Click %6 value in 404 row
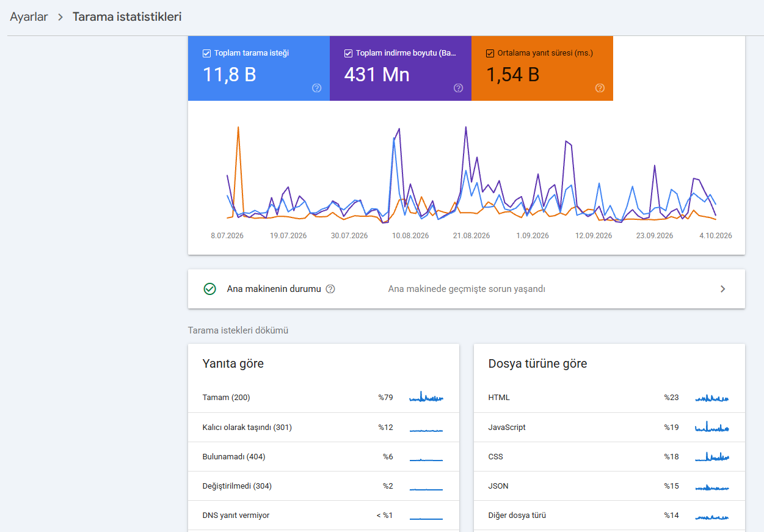The image size is (764, 532). pyautogui.click(x=388, y=457)
